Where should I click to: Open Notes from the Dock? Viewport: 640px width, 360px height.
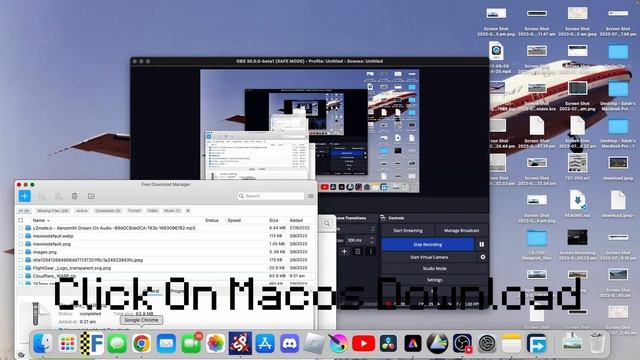pos(511,344)
